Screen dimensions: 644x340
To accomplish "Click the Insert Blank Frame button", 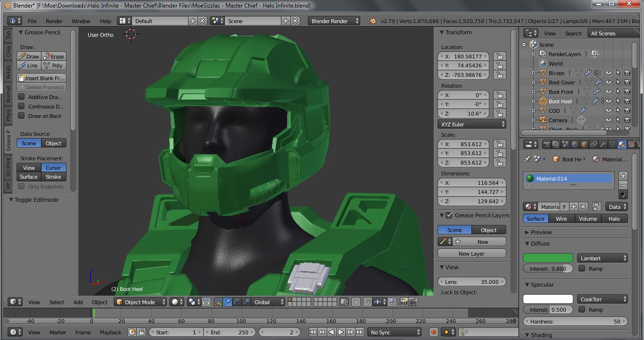I will pos(41,78).
